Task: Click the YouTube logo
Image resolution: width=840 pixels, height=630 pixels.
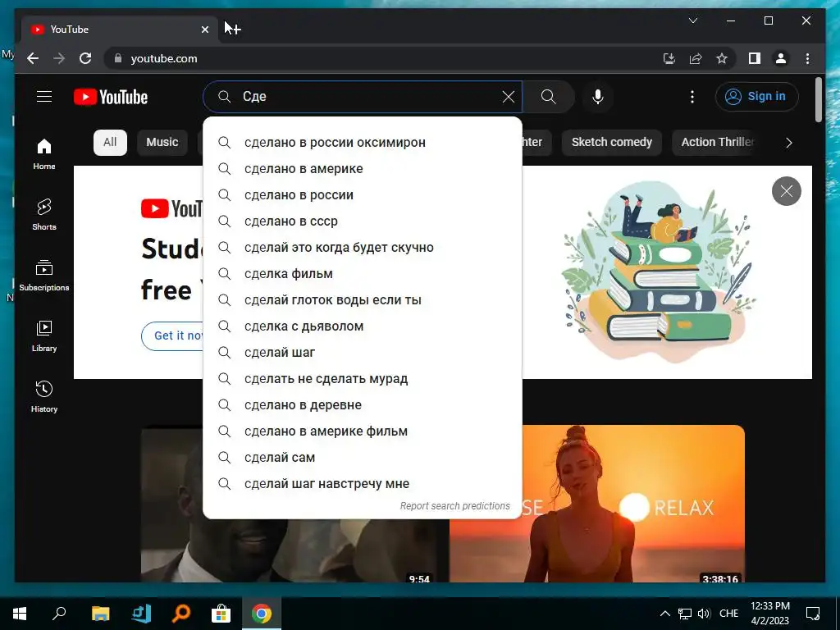Action: pos(111,97)
